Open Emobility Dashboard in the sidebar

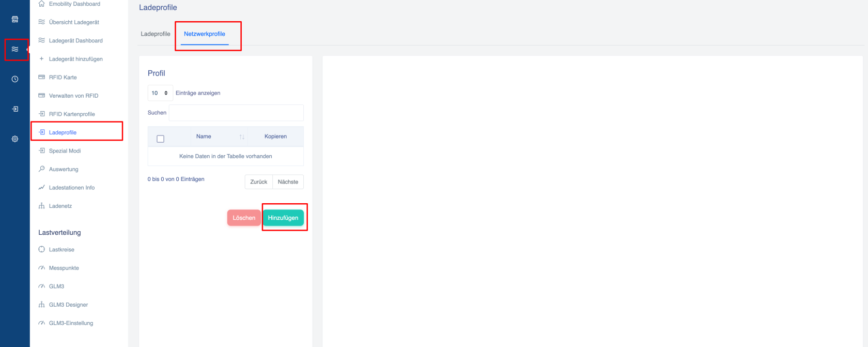coord(75,4)
